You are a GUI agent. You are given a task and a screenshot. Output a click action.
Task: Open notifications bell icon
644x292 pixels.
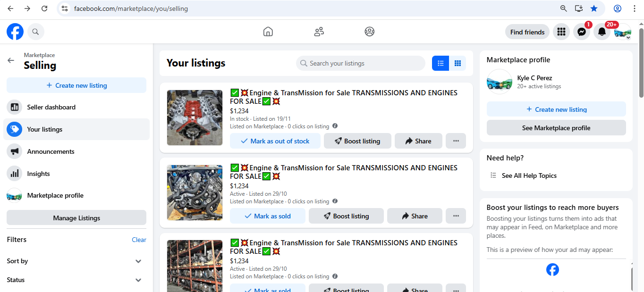(602, 32)
